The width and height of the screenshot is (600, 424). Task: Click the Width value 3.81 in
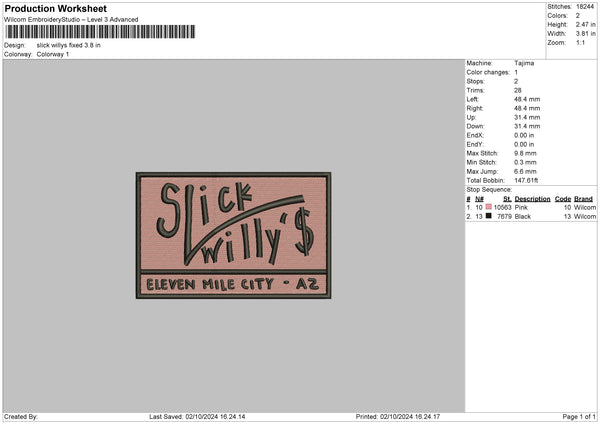585,34
